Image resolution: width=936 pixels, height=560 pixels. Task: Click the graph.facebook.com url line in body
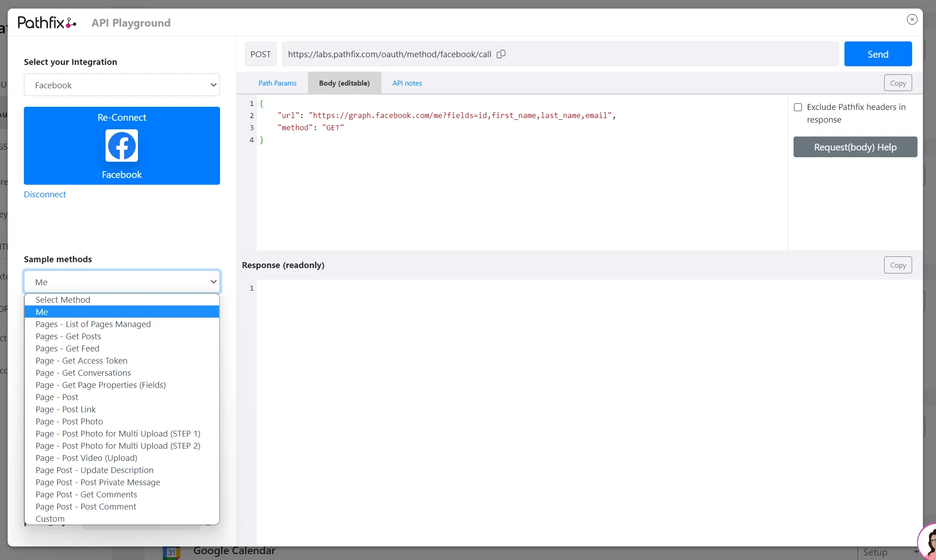pos(446,115)
